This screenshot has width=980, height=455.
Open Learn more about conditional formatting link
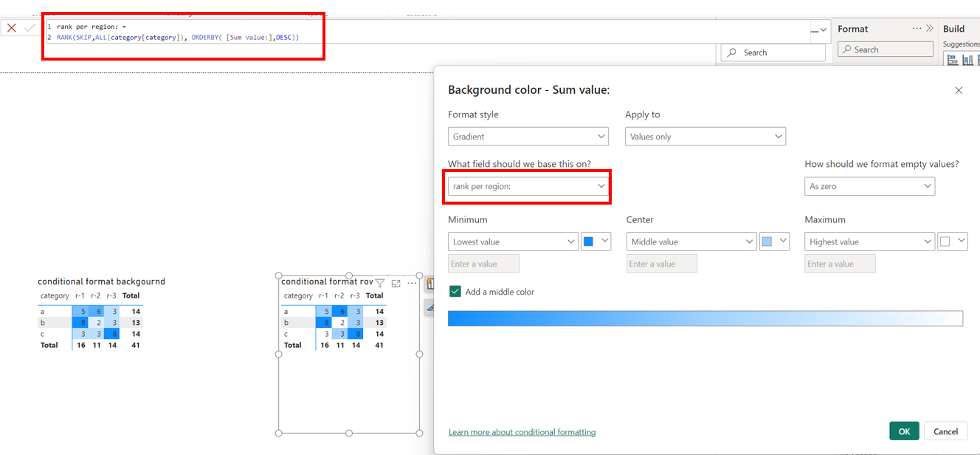(522, 432)
